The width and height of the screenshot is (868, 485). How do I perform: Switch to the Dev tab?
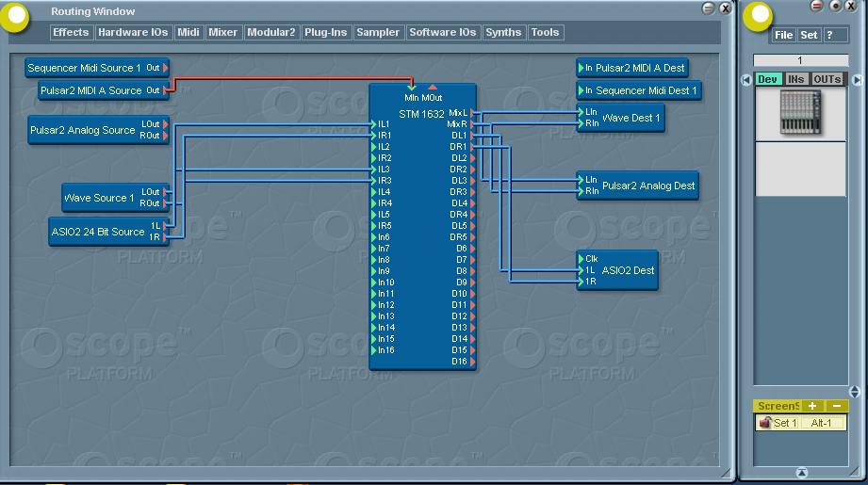click(768, 79)
